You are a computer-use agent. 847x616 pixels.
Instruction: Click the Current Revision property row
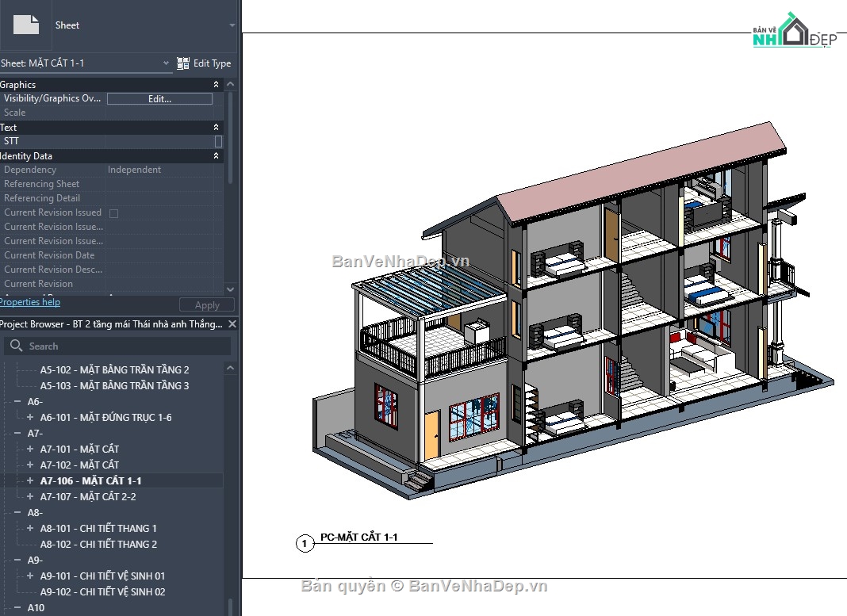coord(111,284)
